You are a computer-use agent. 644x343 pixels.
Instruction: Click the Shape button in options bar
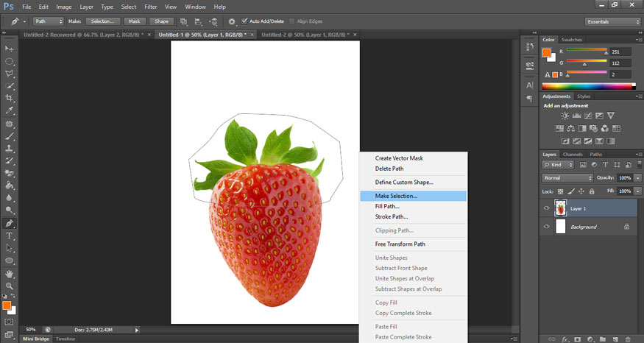pos(163,21)
